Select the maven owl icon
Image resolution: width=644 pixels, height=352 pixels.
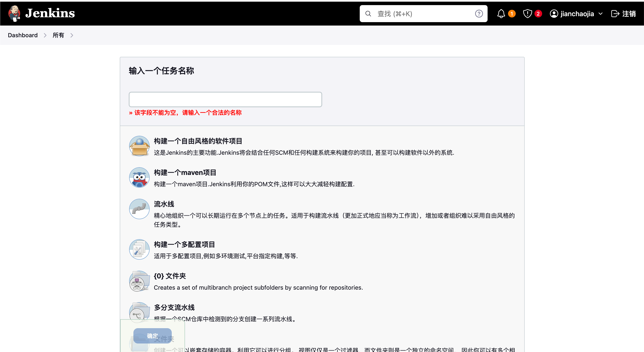click(139, 177)
